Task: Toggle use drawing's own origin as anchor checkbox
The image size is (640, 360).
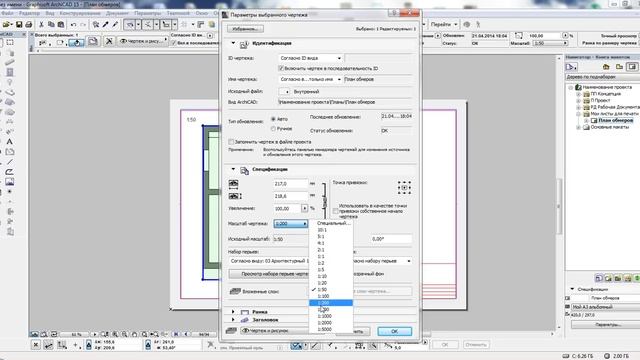Action: coord(336,211)
